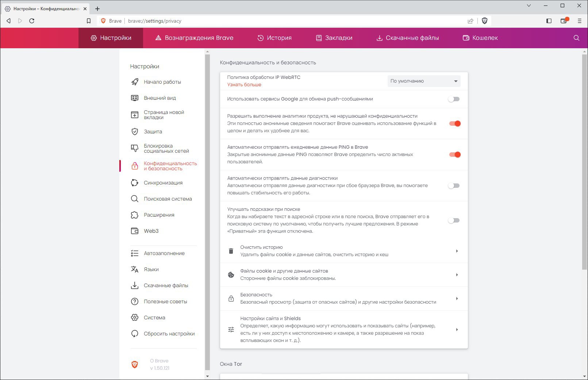Expand Настройки сайта и Shields arrow
This screenshot has width=588, height=380.
tap(457, 330)
